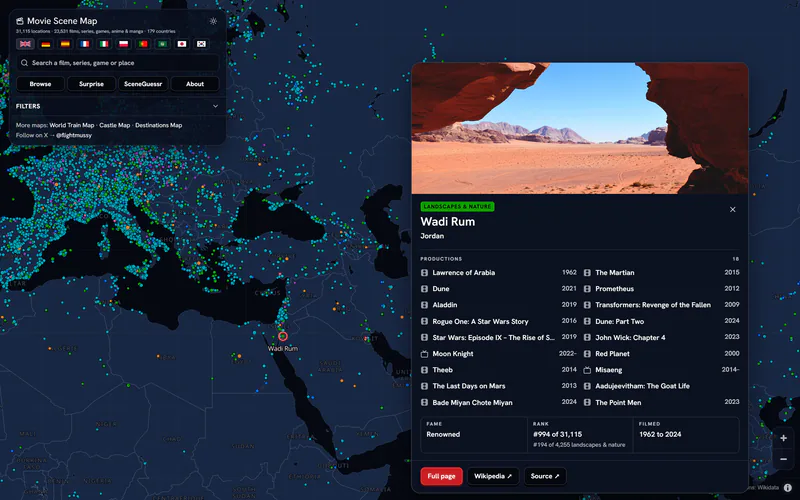Click the red Wadi Rum map marker
The width and height of the screenshot is (800, 500).
(283, 336)
